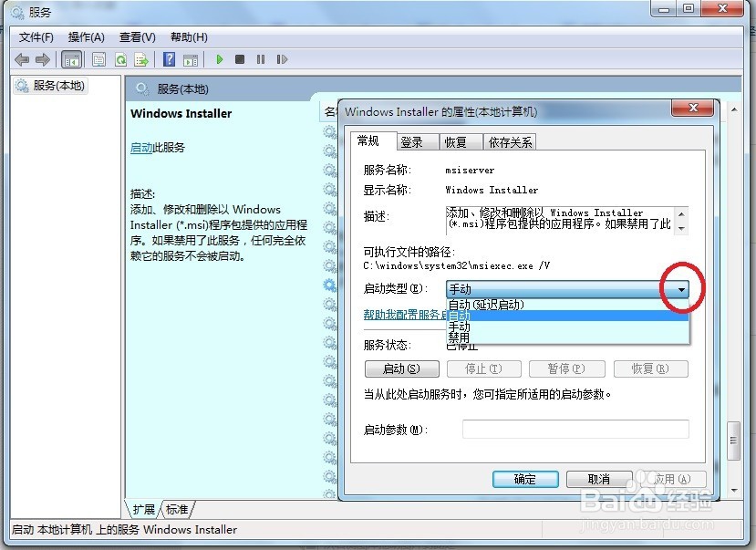Switch to the 登录 tab
756x550 pixels.
click(418, 142)
